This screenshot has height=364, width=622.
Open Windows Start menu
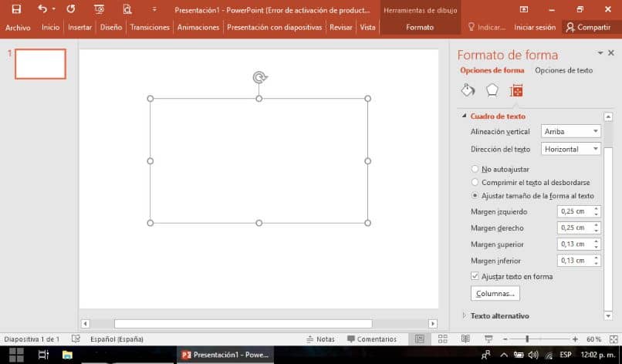click(x=15, y=355)
